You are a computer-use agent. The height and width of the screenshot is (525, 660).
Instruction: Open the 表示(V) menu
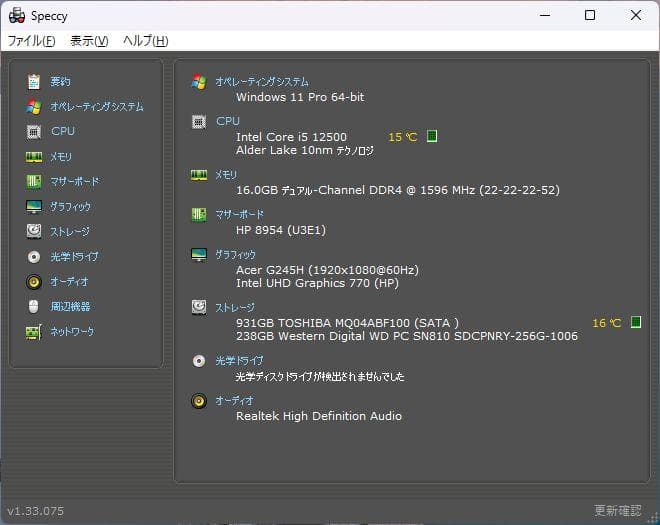[x=89, y=41]
